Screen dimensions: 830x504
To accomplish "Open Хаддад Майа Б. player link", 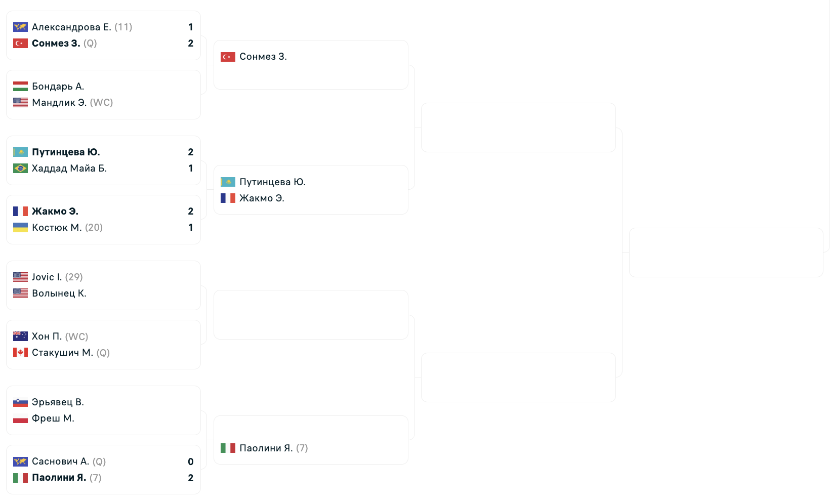I will (69, 169).
